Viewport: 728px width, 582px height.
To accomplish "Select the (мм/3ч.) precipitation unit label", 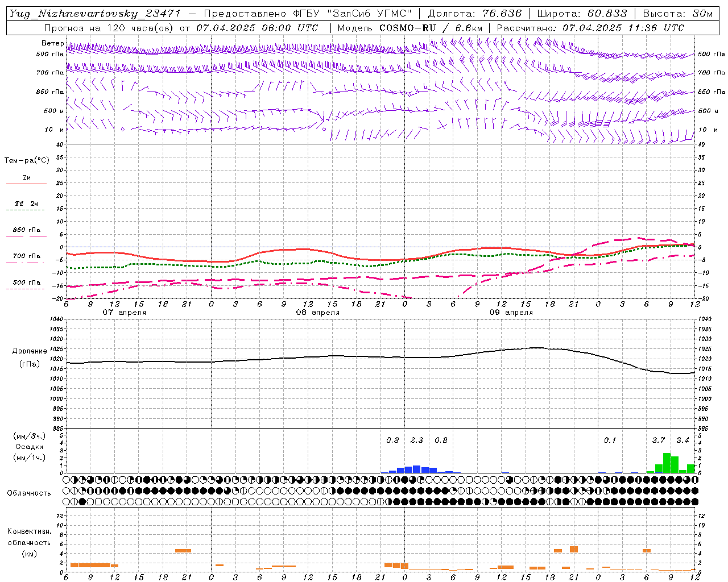I will pos(30,436).
